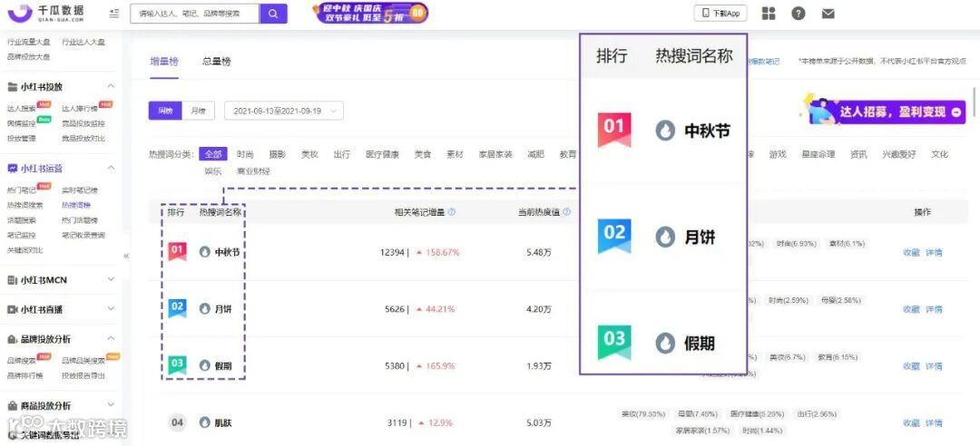
Task: Focus the search input for 达人、笔记、品牌
Action: tap(194, 13)
